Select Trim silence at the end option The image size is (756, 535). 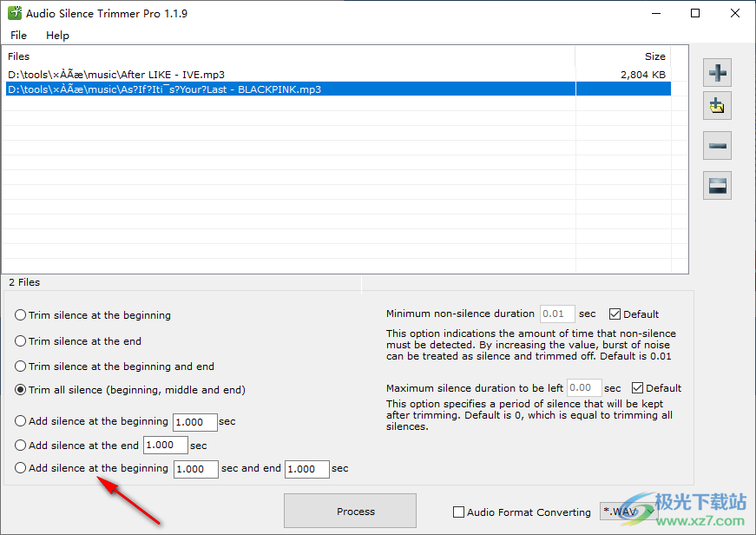pos(21,341)
